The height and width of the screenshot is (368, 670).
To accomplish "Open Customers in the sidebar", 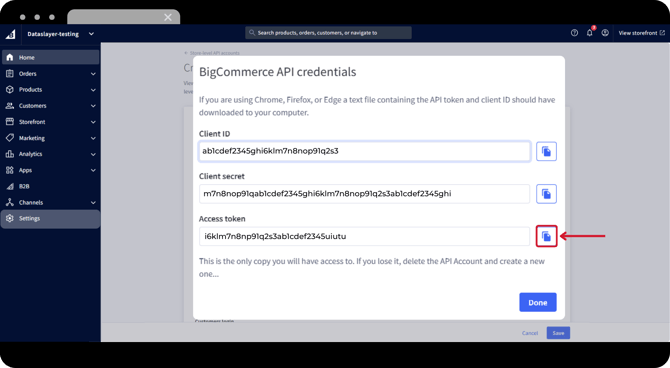I will [x=50, y=106].
